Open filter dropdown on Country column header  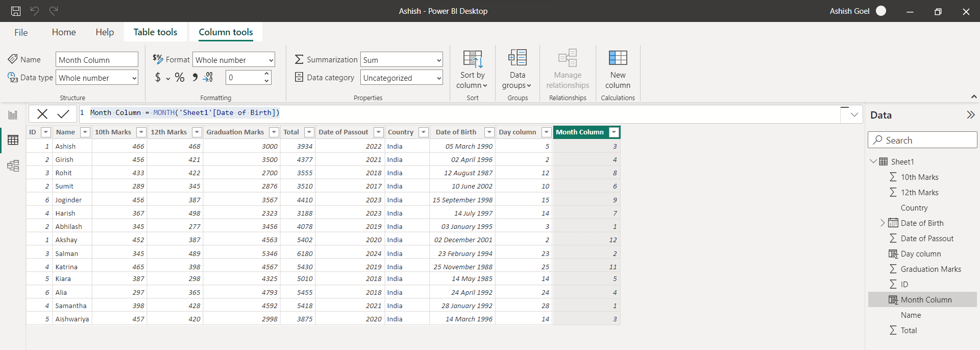tap(423, 132)
